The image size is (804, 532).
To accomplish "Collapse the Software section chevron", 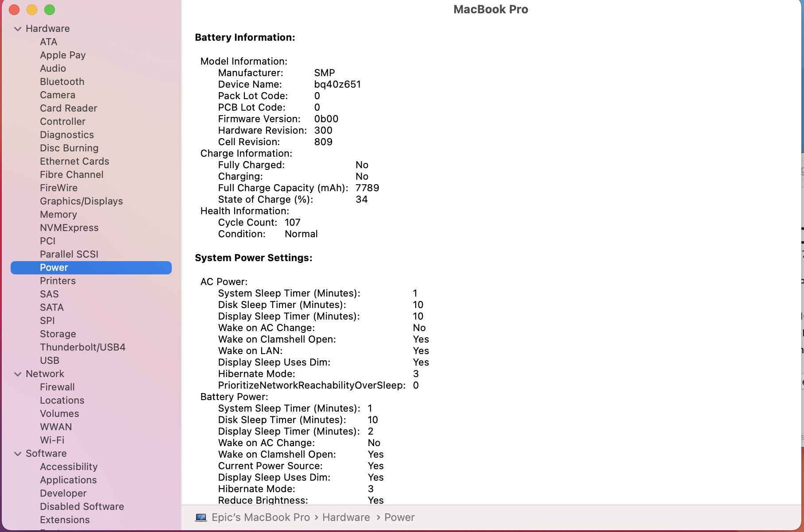I will 18,454.
